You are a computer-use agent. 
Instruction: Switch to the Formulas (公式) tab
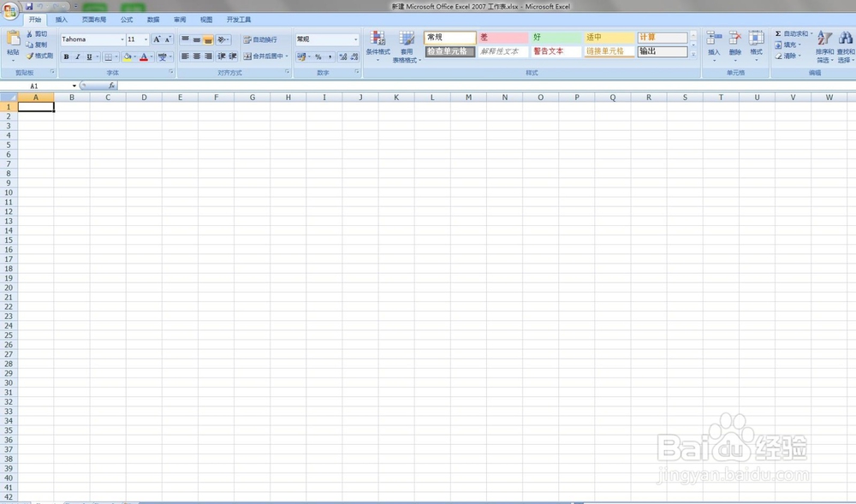point(127,20)
